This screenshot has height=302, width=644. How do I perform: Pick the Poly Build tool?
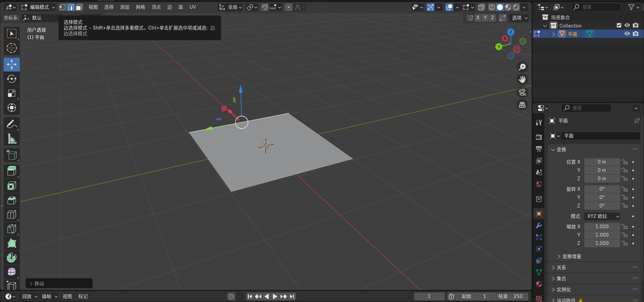click(x=12, y=243)
